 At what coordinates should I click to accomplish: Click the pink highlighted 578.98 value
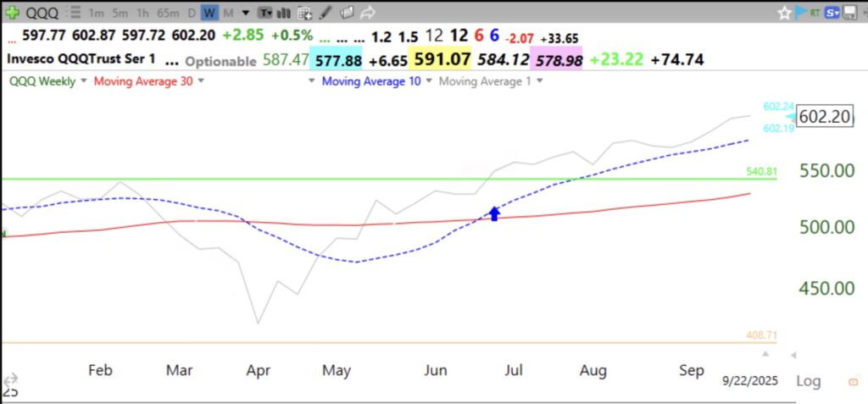click(556, 59)
